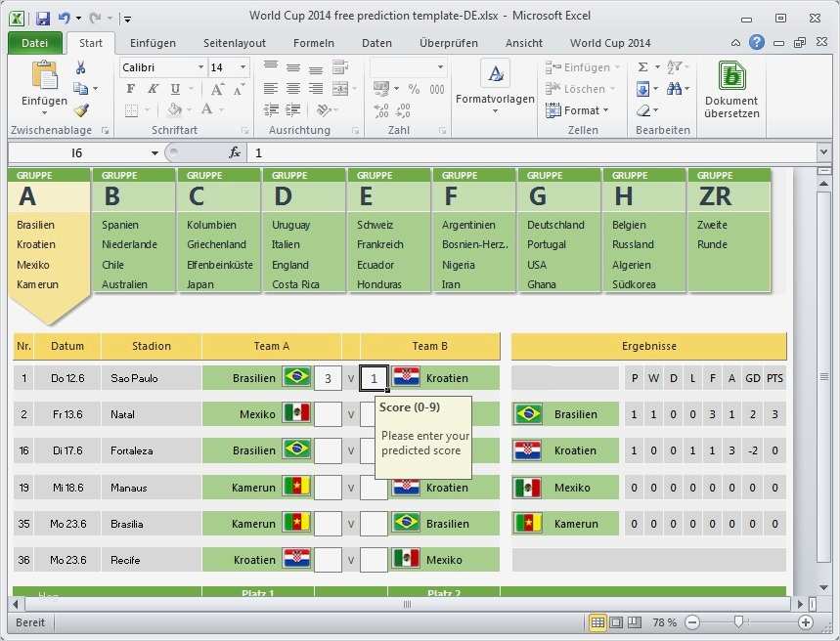Select Gruppe D tab
Viewport: 840px width, 641px height.
tap(304, 231)
